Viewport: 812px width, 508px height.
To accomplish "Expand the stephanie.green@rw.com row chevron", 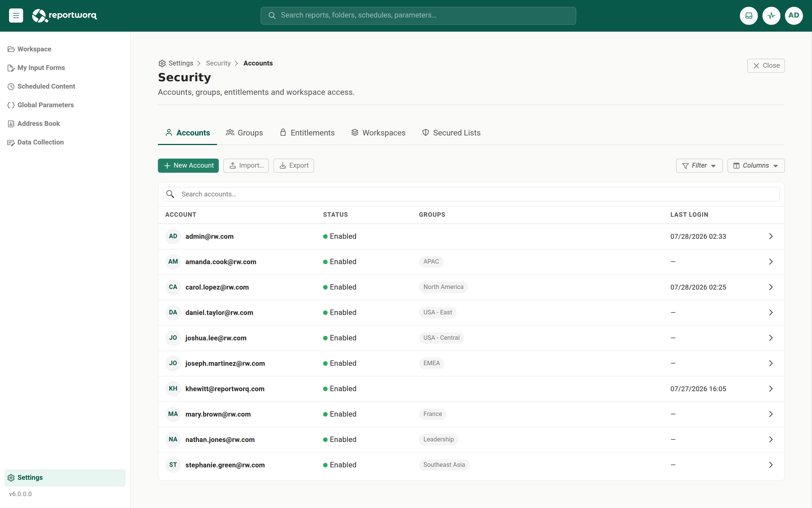I will click(x=771, y=465).
